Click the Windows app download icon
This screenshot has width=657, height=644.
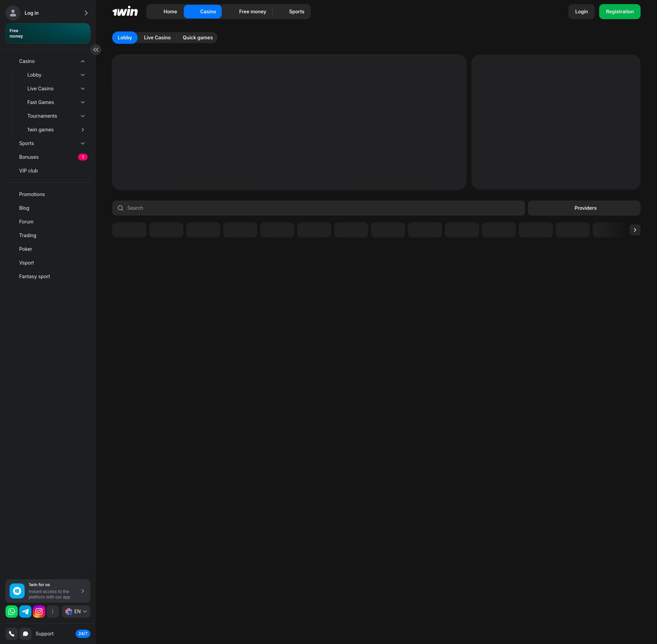17,591
